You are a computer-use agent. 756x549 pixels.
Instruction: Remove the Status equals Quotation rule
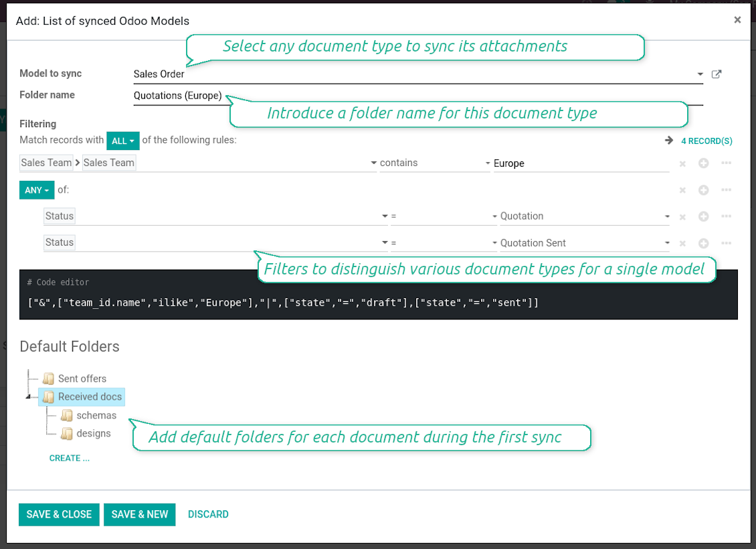tap(682, 217)
